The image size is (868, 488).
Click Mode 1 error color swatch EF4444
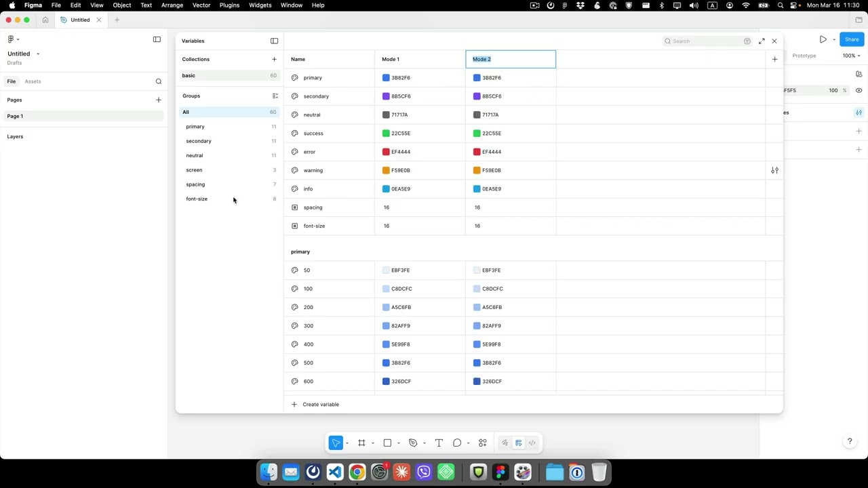(x=386, y=152)
